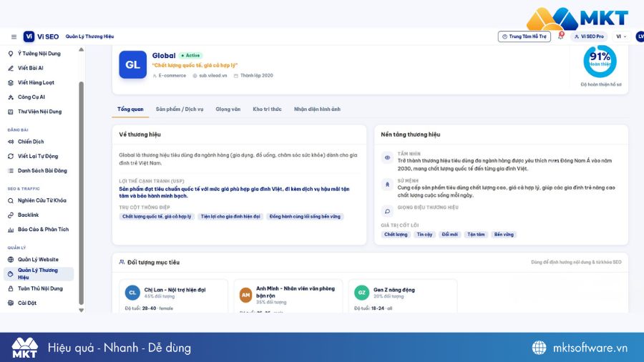Click the Vi SEO Pro badge

click(x=589, y=36)
